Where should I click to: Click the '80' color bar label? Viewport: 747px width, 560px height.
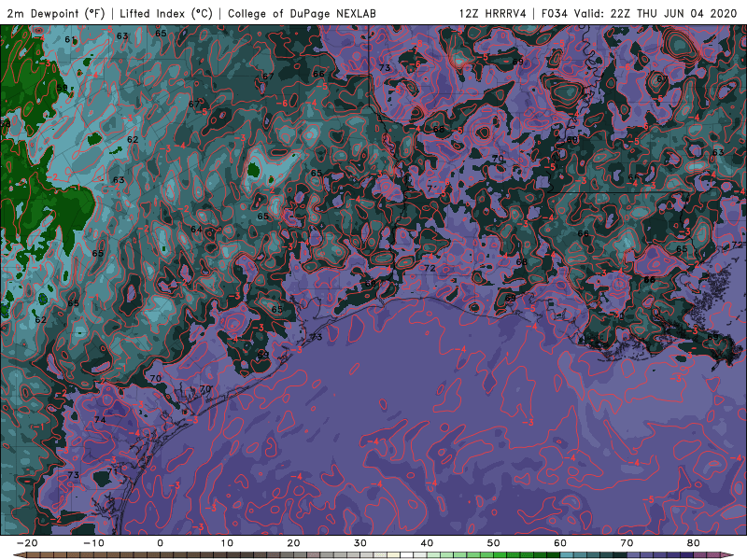pos(694,543)
